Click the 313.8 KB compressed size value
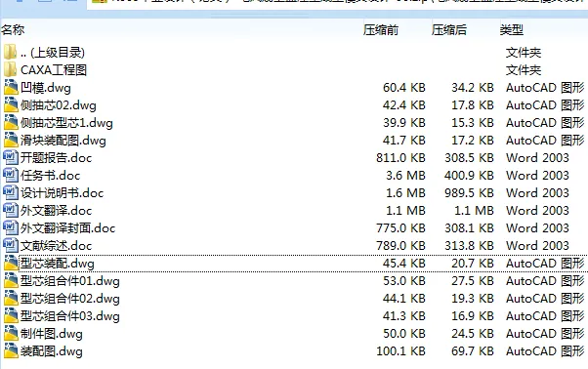 point(469,246)
